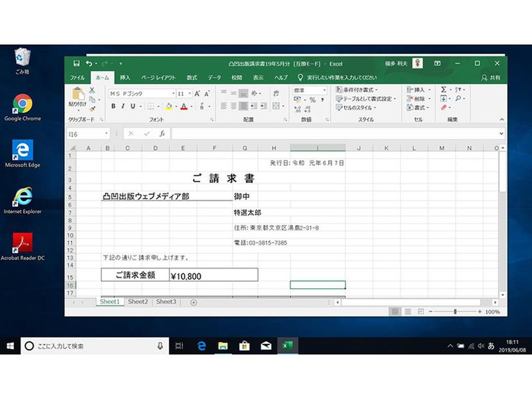Open Microsoft Edge desktop shortcut
This screenshot has width=532, height=399.
point(22,154)
